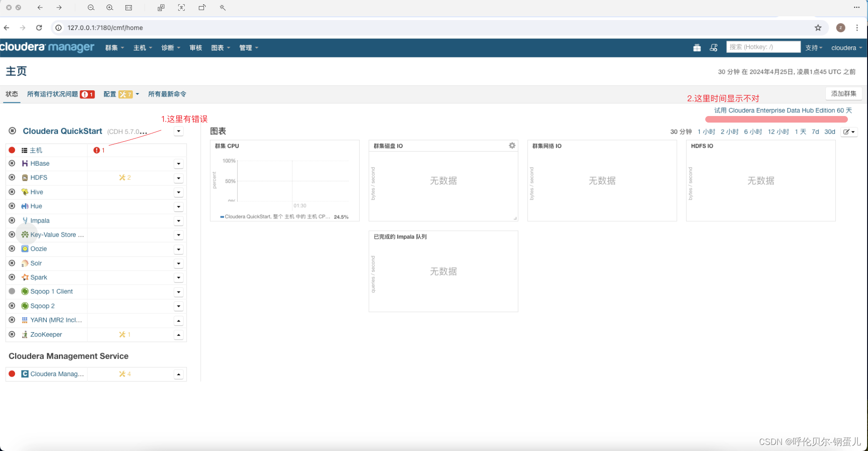Click the Spark service icon
868x451 pixels.
[25, 277]
